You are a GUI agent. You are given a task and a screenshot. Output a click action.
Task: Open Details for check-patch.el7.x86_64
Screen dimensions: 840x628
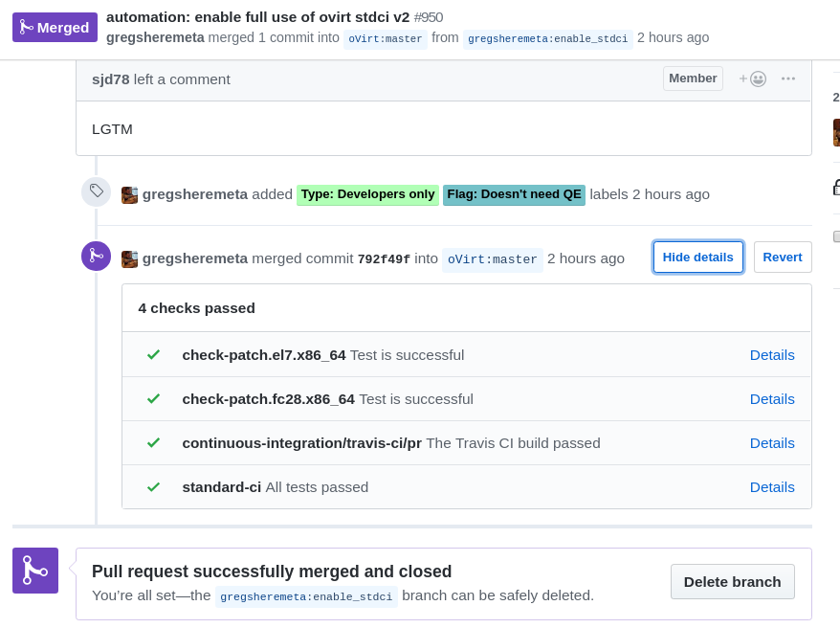(x=772, y=354)
